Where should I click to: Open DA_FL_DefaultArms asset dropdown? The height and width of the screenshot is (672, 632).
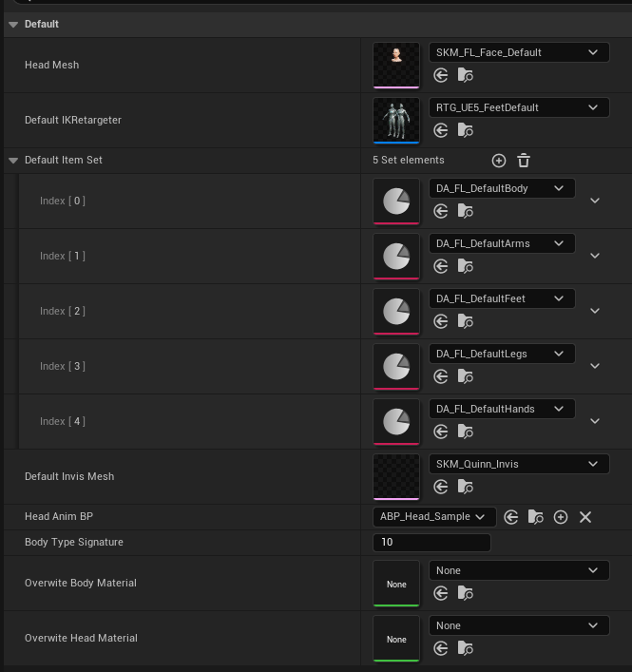502,243
